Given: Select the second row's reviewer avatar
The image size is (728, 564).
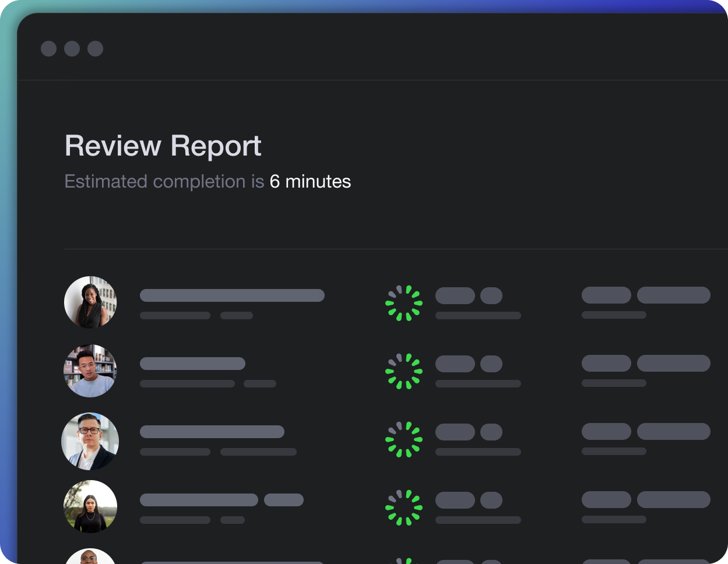Looking at the screenshot, I should [90, 371].
